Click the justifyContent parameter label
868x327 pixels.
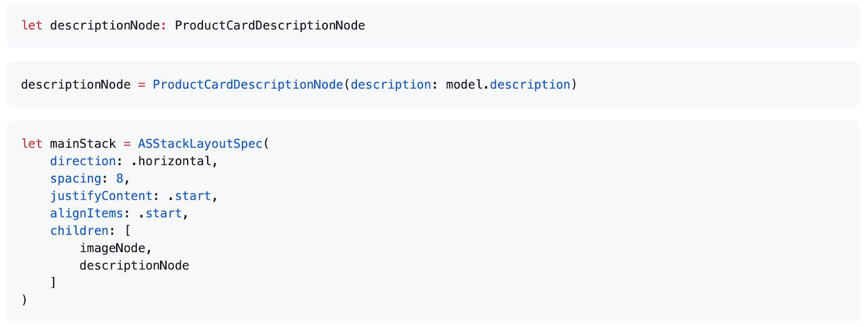tap(101, 196)
